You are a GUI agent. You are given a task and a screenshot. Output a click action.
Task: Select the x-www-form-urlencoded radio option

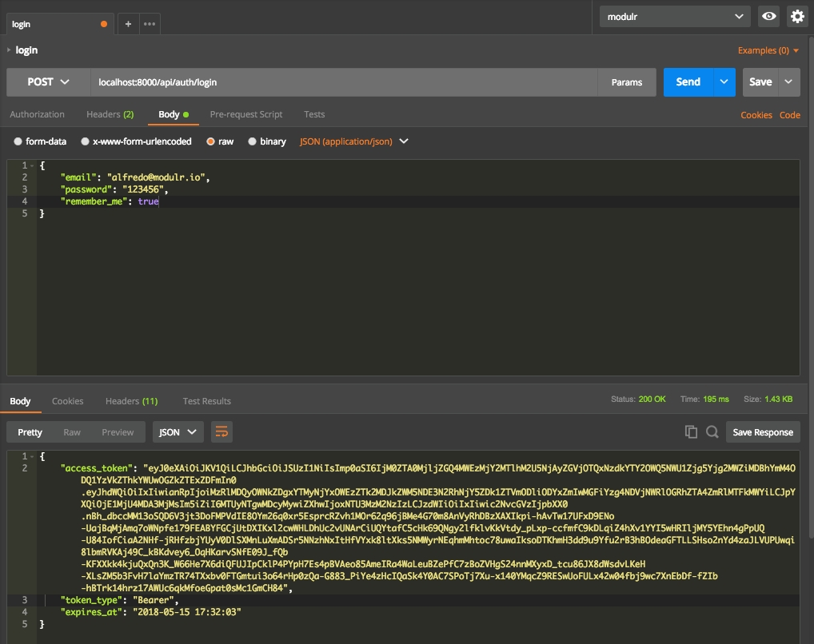click(85, 141)
